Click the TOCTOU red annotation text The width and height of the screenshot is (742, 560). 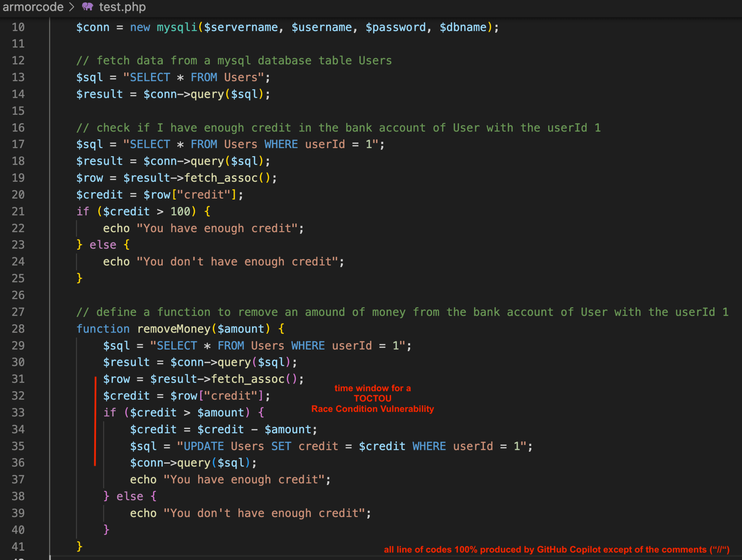(x=372, y=398)
